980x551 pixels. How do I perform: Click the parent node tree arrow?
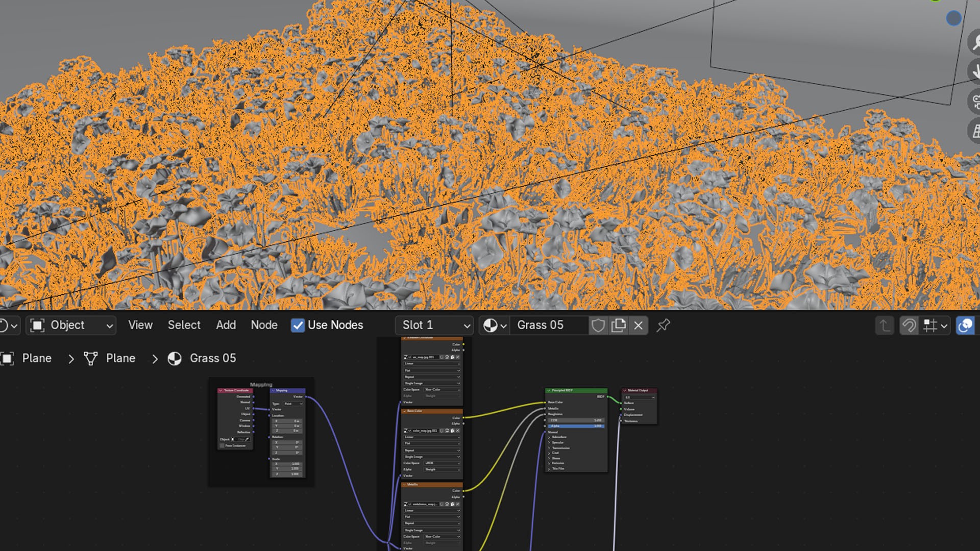[885, 325]
